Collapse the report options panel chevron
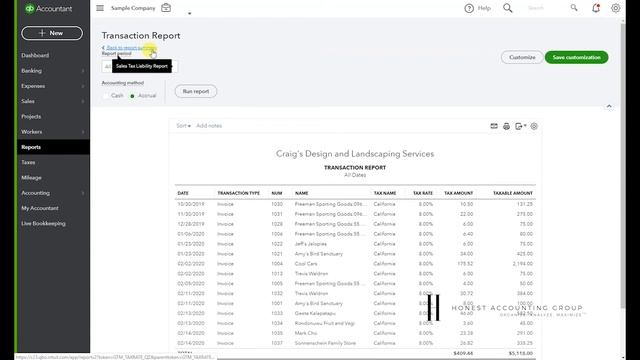Image resolution: width=640 pixels, height=360 pixels. (x=609, y=107)
